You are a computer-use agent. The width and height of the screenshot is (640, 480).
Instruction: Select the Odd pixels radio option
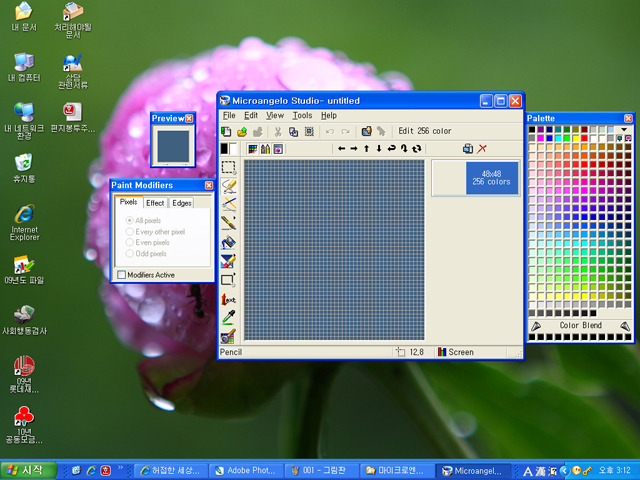coord(146,253)
